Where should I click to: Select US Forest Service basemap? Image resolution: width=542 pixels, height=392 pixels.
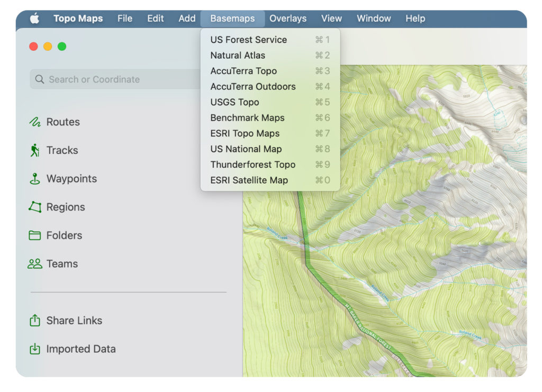(x=270, y=40)
